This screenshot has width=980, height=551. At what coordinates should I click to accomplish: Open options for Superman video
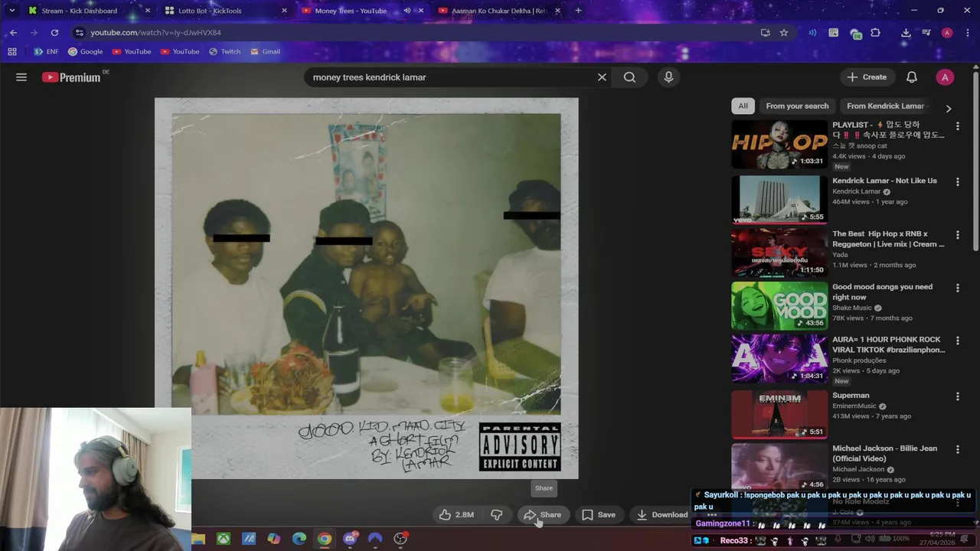point(957,396)
